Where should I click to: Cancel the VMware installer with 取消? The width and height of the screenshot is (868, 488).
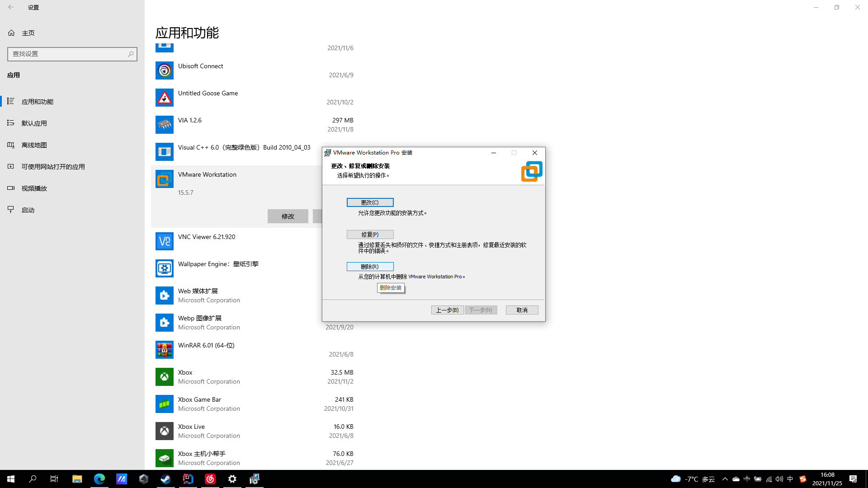click(522, 310)
